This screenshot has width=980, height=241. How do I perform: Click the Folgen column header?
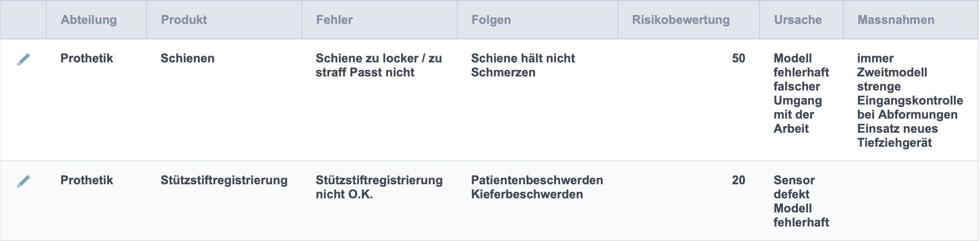(x=491, y=20)
